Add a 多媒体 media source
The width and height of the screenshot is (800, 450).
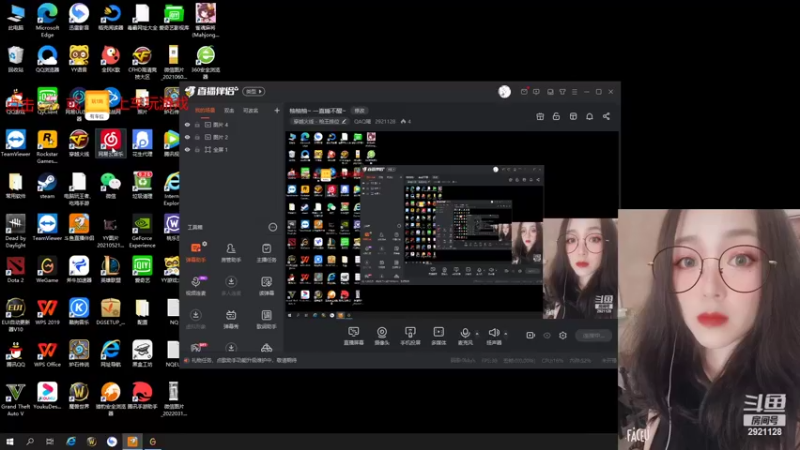click(x=438, y=336)
